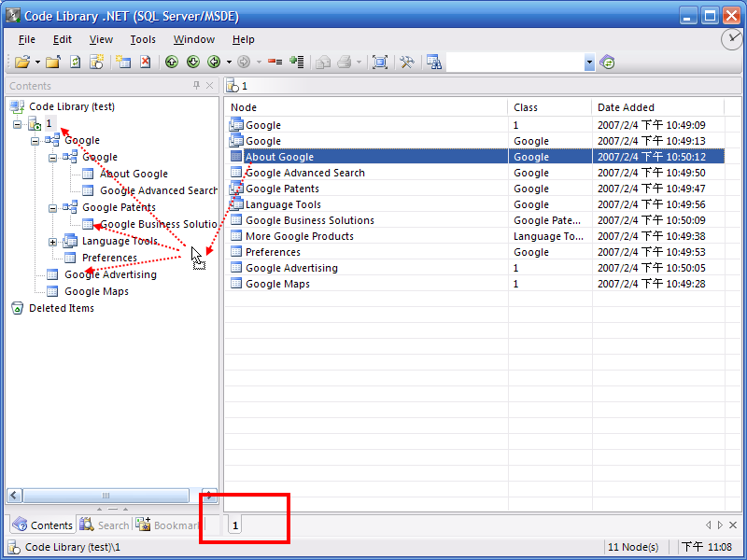Select the More Google Products list row

(x=475, y=236)
